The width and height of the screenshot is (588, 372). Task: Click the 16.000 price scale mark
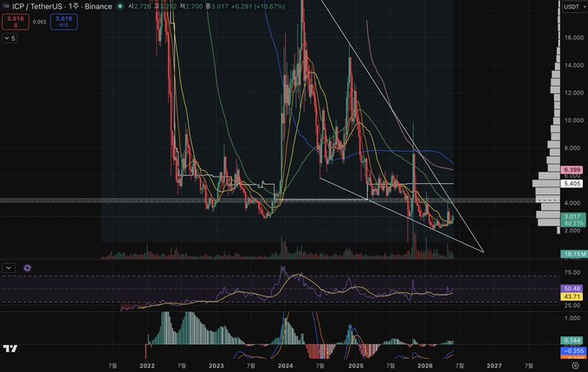[x=574, y=37]
